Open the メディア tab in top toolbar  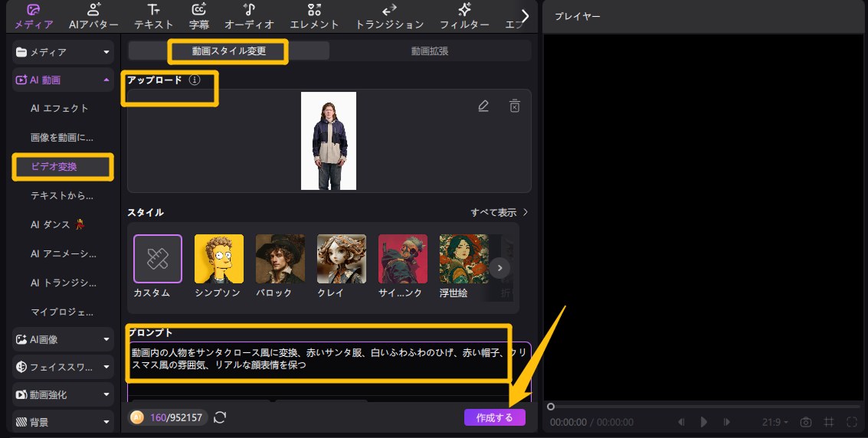pyautogui.click(x=33, y=17)
